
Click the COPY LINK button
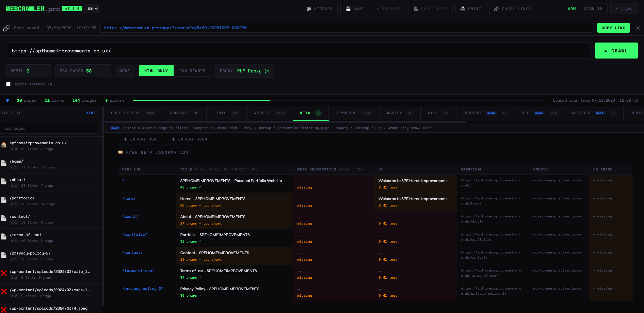coord(613,28)
